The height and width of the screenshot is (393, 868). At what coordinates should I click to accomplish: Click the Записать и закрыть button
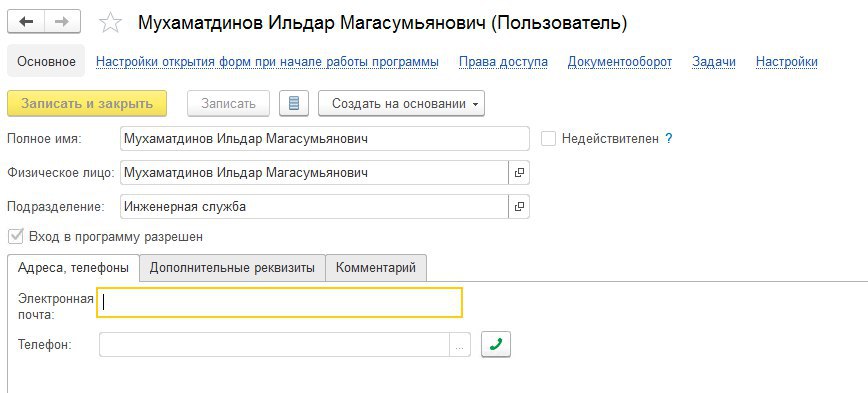87,104
